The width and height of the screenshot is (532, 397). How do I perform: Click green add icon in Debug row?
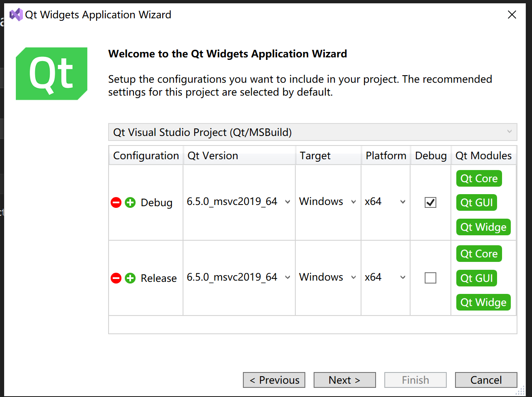130,202
